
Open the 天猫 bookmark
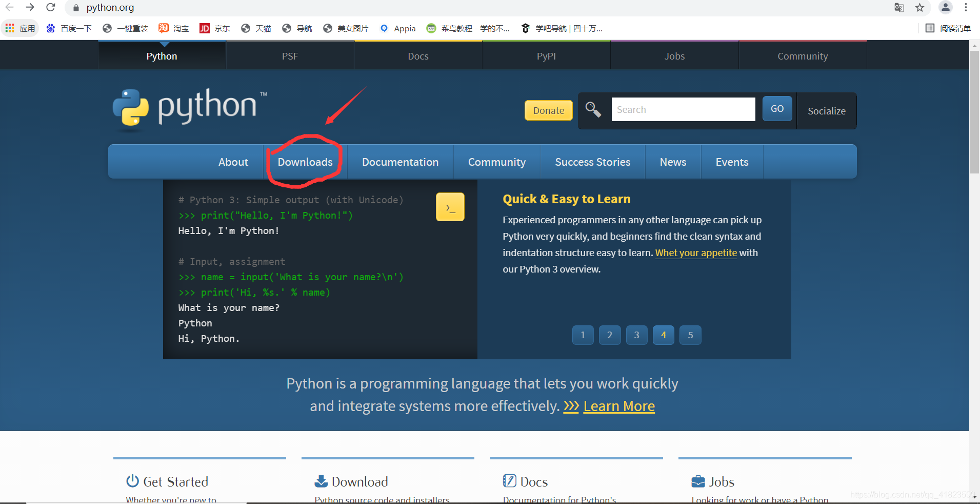(x=255, y=28)
